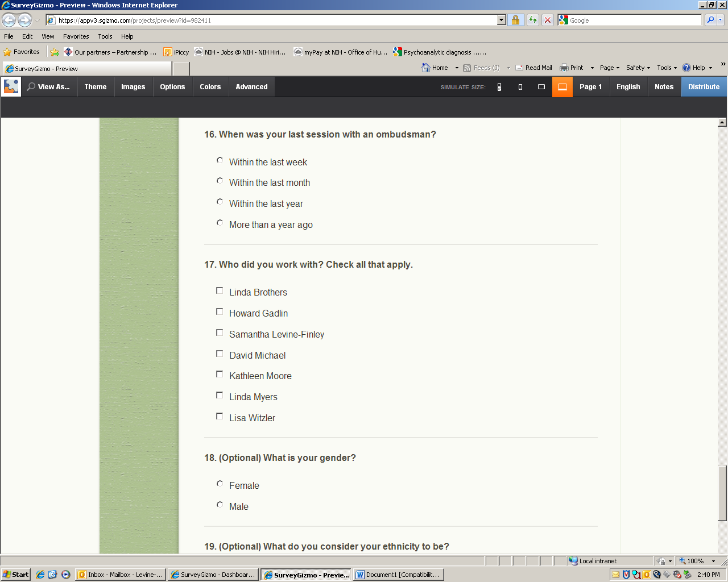This screenshot has height=582, width=728.
Task: Click the zoom level 100% magnifier icon
Action: (x=682, y=561)
